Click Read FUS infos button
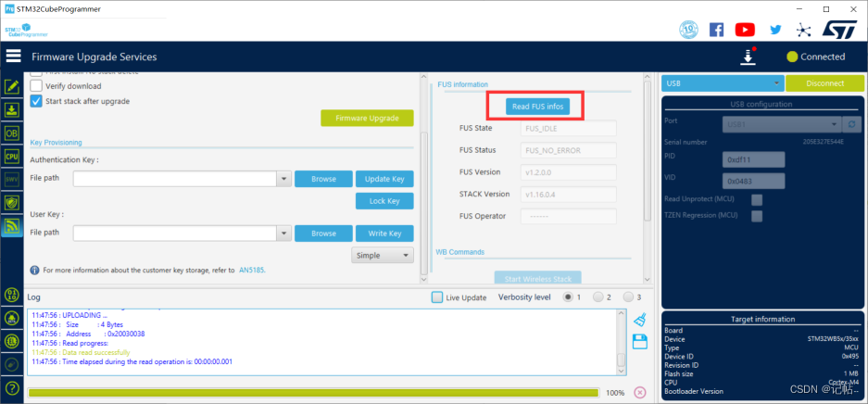 pos(537,107)
